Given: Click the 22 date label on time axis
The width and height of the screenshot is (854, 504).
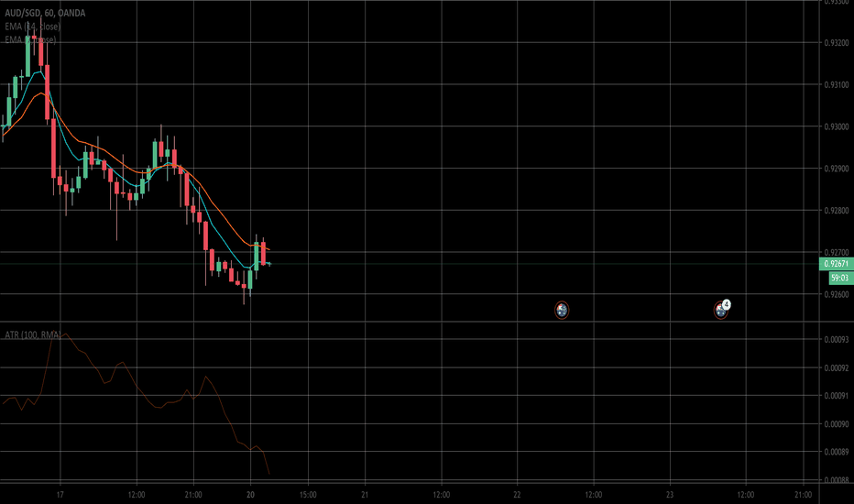Looking at the screenshot, I should coord(517,495).
